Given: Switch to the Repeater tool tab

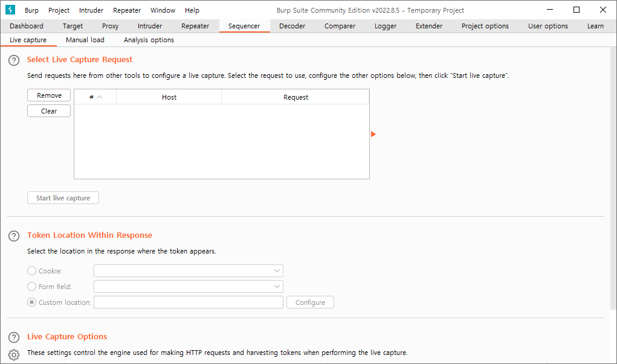Looking at the screenshot, I should [195, 26].
